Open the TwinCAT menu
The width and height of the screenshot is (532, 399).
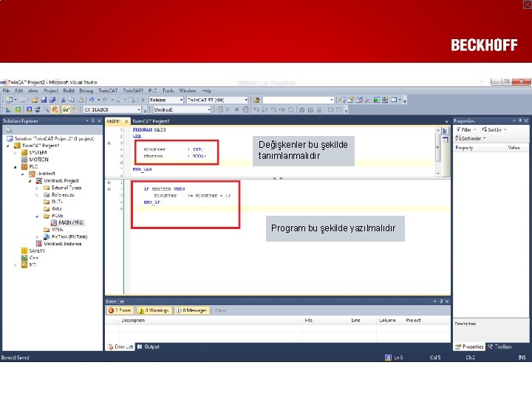point(108,91)
